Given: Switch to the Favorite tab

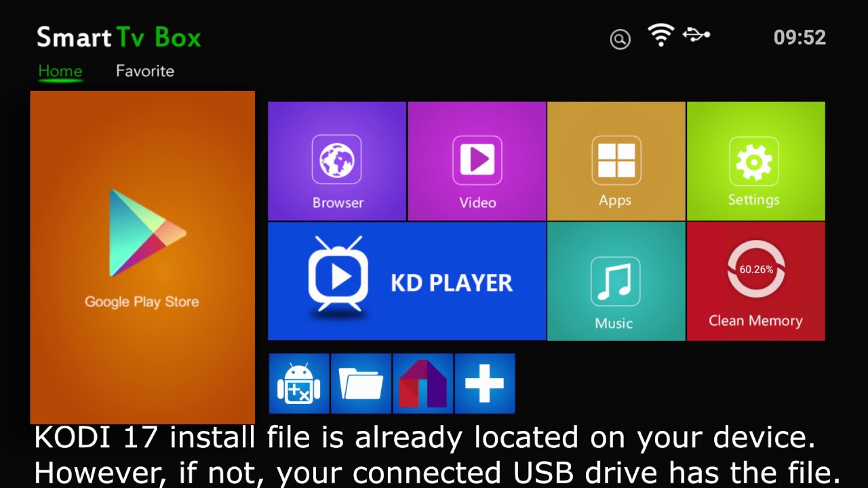Looking at the screenshot, I should tap(145, 71).
